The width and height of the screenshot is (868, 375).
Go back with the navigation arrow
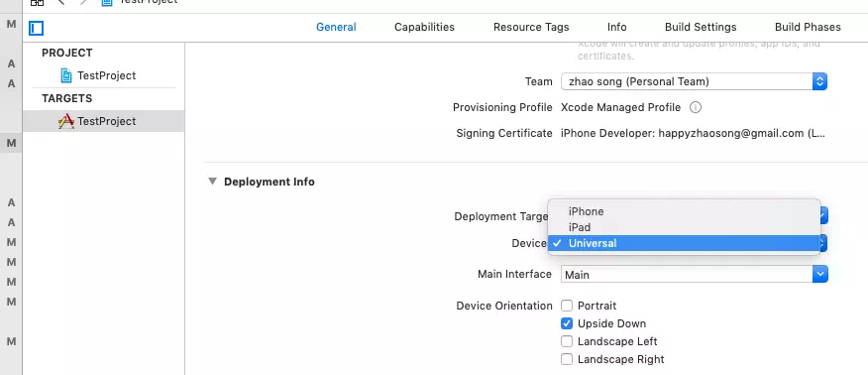[x=60, y=2]
